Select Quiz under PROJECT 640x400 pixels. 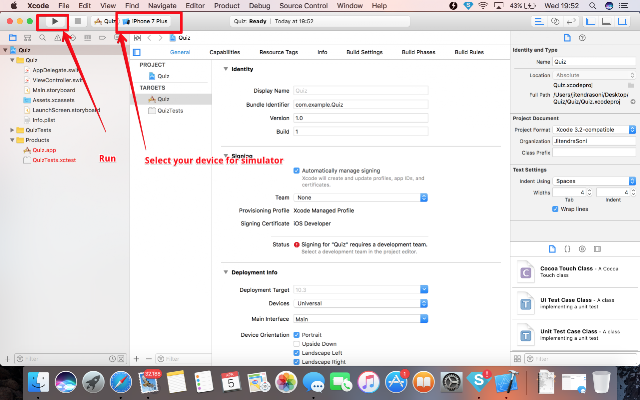pyautogui.click(x=163, y=76)
